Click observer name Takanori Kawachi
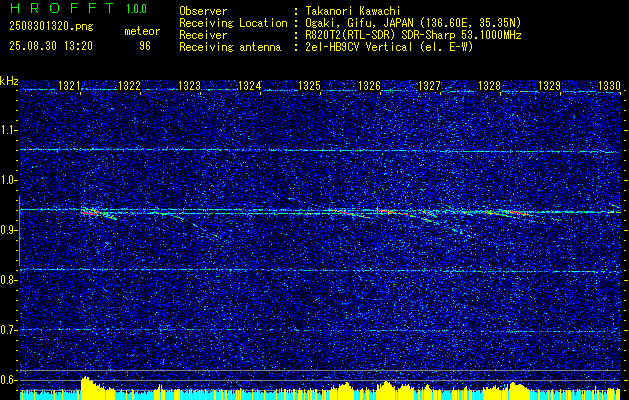Screen dimensions: 629x400 pyautogui.click(x=352, y=11)
